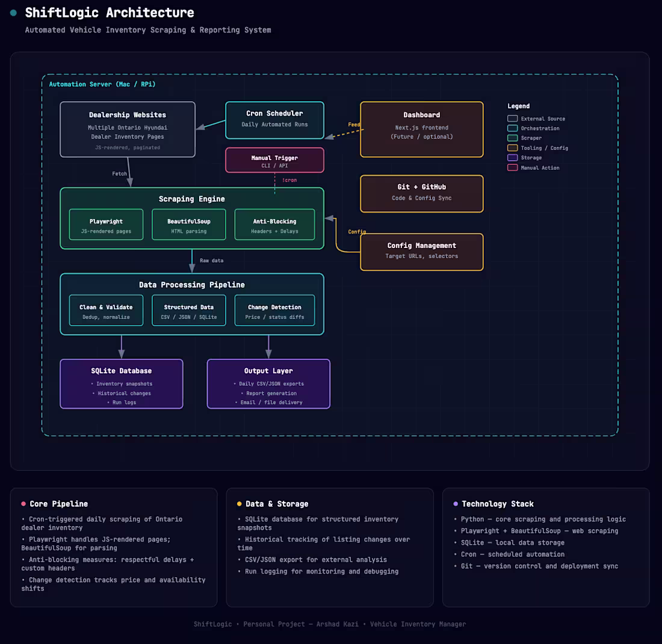This screenshot has width=662, height=644.
Task: Click the BeautifulSoup HTML parsing box
Action: (x=189, y=224)
